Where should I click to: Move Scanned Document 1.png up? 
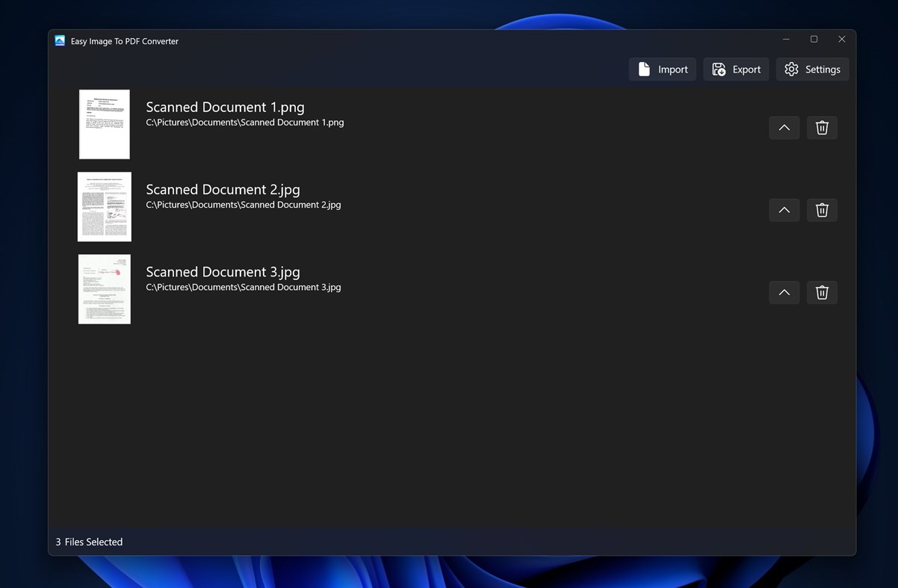(784, 128)
